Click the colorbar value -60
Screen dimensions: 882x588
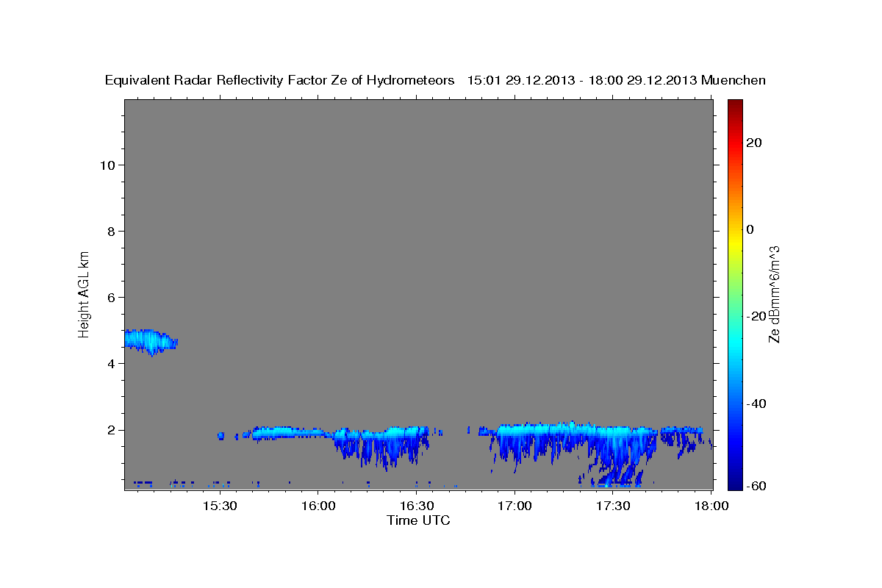755,485
